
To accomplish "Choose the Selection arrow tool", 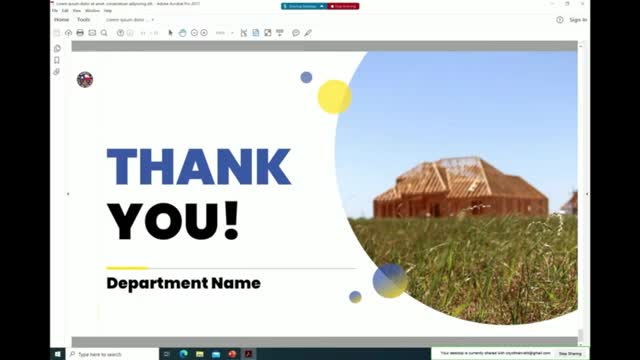I will pyautogui.click(x=171, y=33).
